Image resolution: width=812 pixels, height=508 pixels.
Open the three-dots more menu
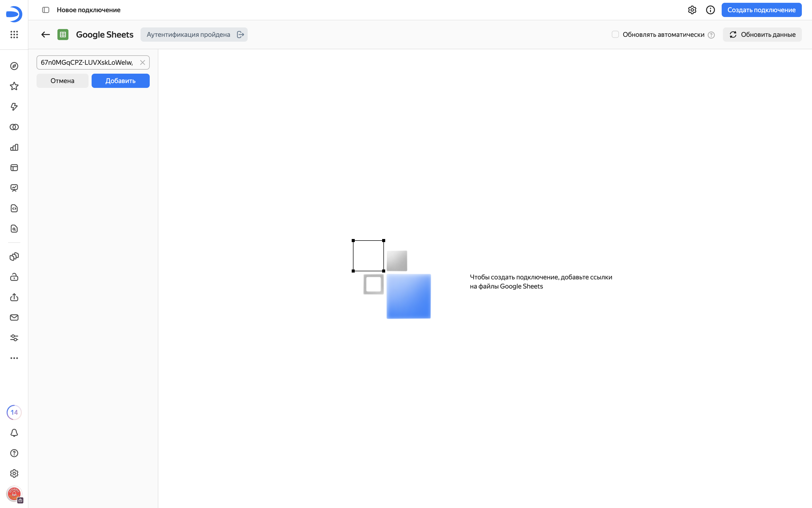pyautogui.click(x=14, y=358)
